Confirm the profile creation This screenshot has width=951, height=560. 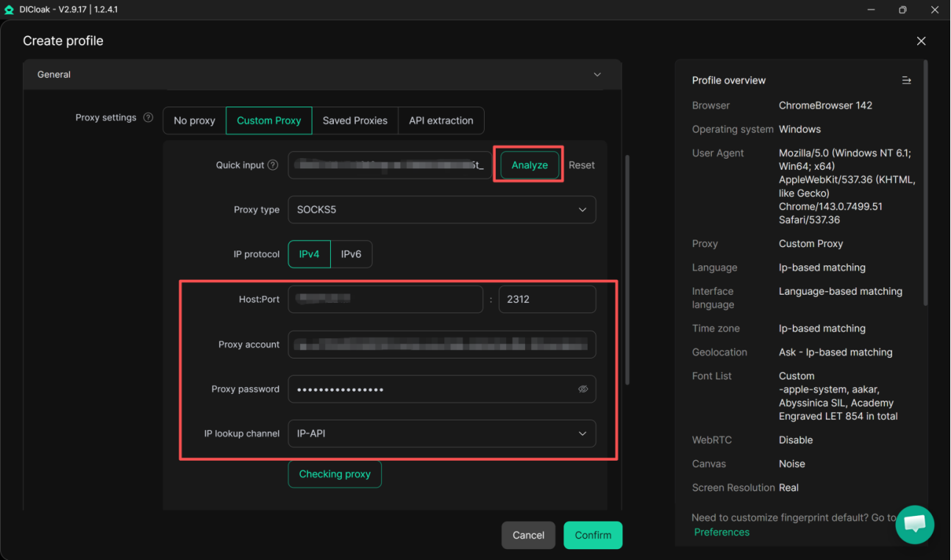pos(593,535)
